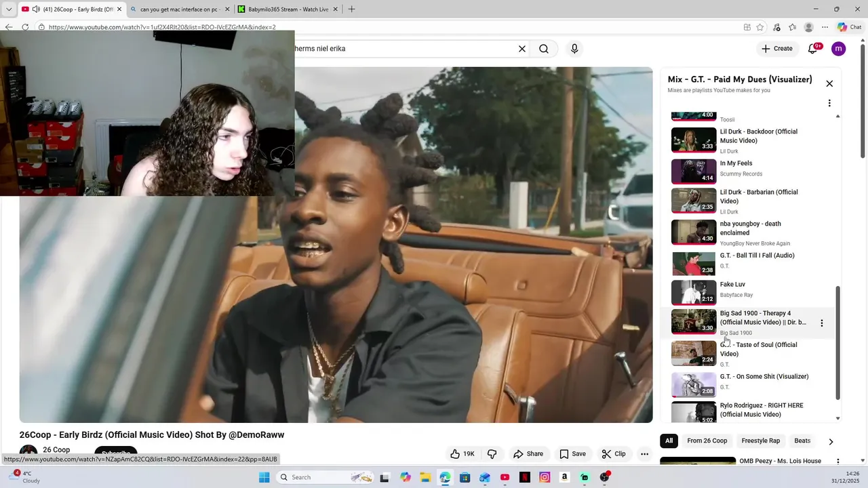The image size is (868, 488).
Task: Click the playlist panel scrollbar thumb
Action: (x=838, y=342)
